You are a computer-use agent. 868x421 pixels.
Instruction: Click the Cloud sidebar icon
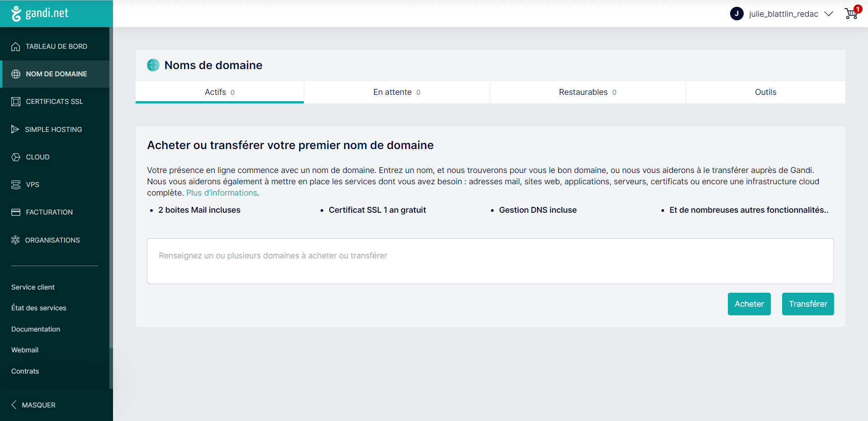point(16,157)
